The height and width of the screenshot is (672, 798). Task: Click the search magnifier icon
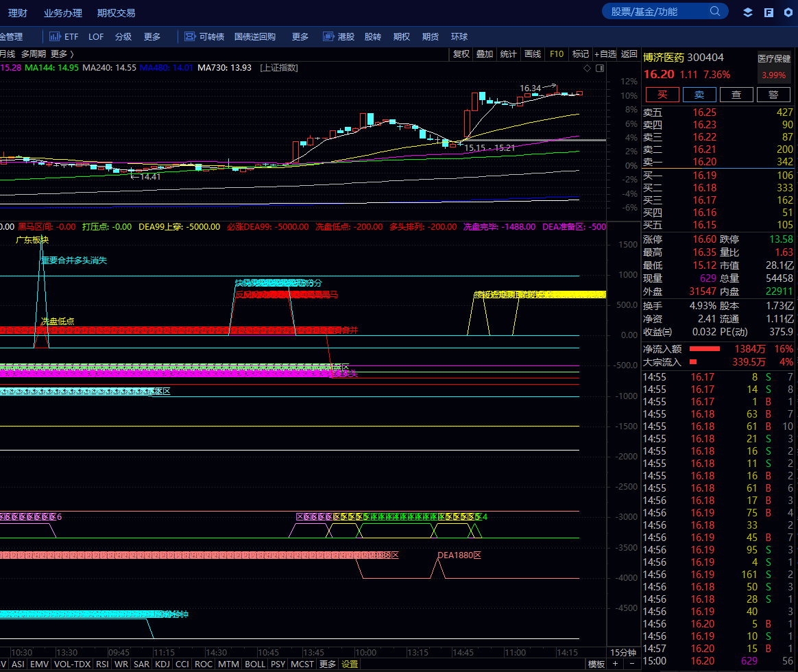click(715, 11)
